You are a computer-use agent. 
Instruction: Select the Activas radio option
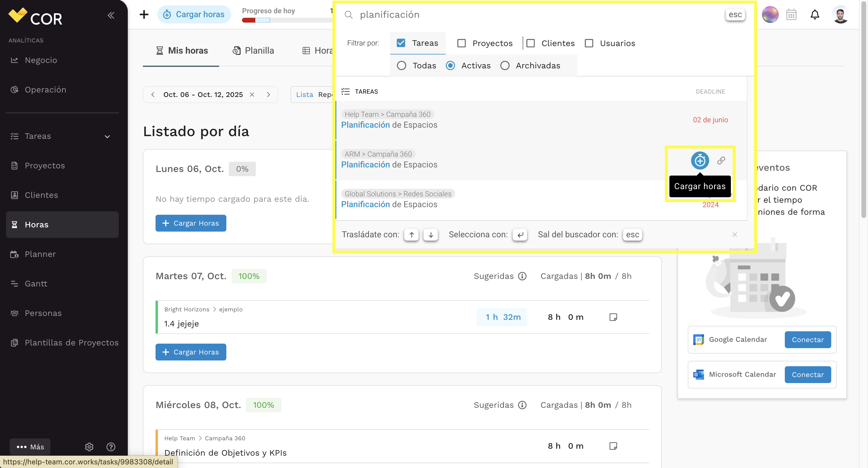click(450, 65)
